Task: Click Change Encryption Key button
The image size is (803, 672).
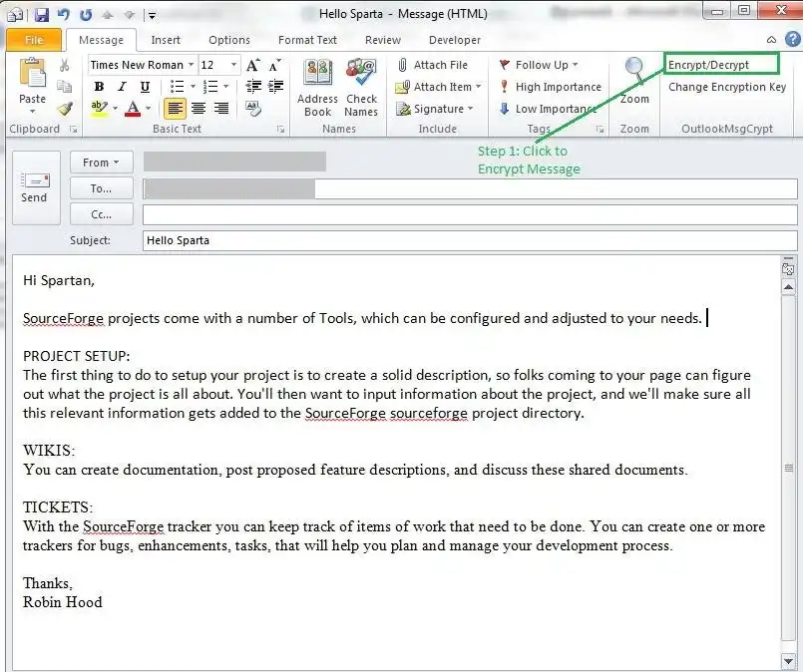Action: pyautogui.click(x=727, y=87)
